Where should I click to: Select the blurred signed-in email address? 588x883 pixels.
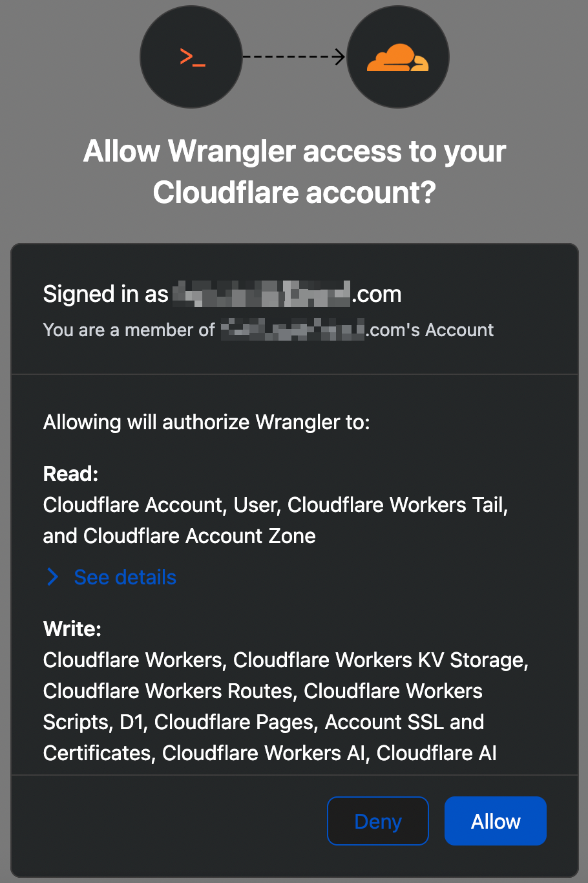coord(262,294)
